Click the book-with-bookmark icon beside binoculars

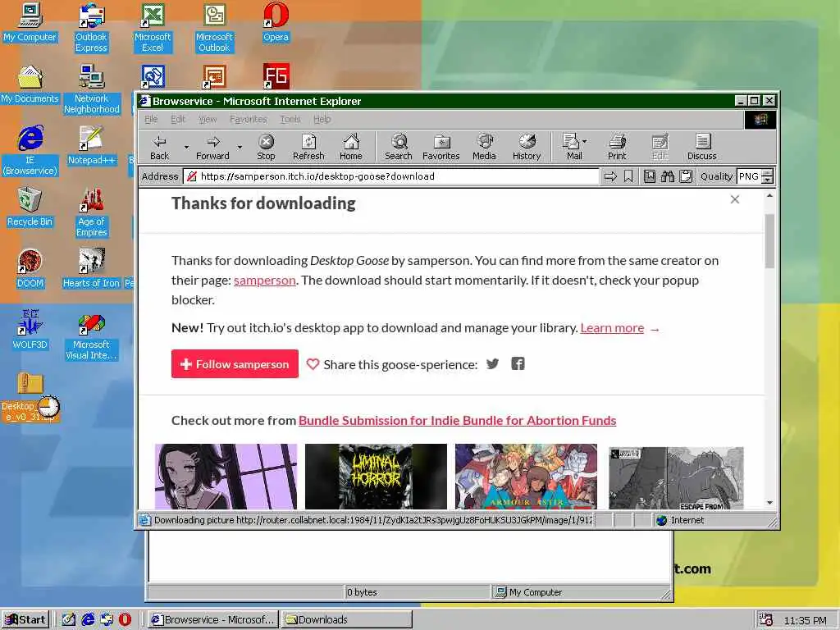point(650,176)
